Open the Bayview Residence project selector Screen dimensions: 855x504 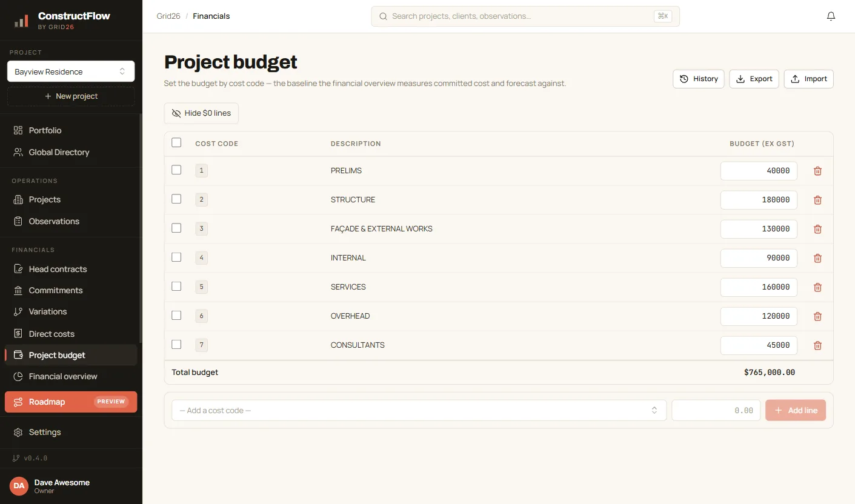point(71,71)
